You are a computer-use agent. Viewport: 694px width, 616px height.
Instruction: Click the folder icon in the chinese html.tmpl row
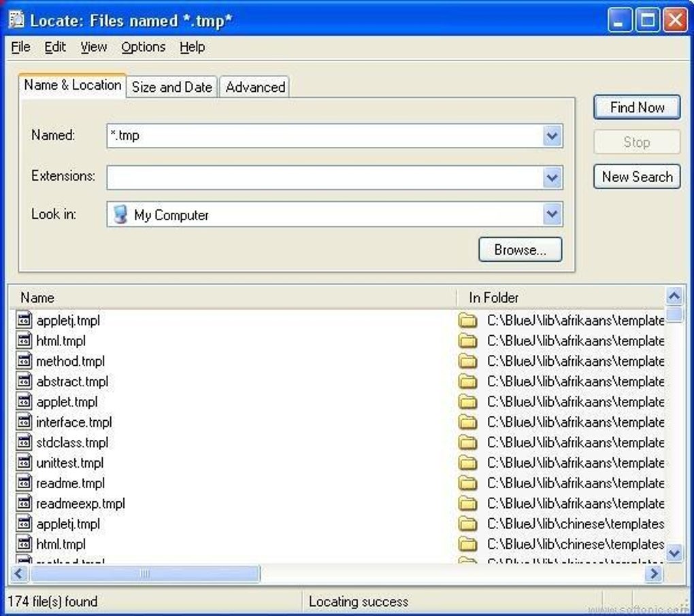(x=467, y=544)
